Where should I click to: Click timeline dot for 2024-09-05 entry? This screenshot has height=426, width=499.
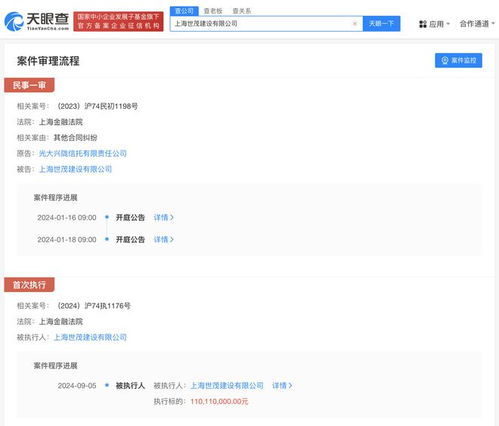107,385
